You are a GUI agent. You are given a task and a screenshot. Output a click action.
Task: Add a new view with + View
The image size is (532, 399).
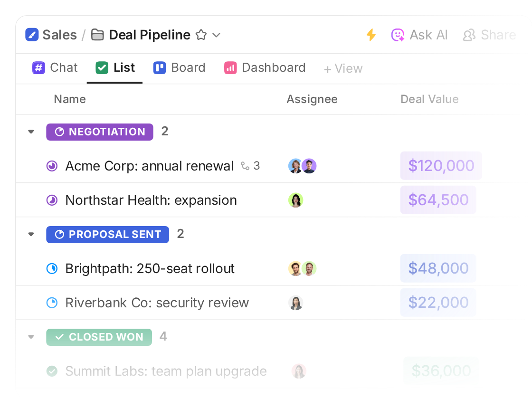(x=343, y=68)
